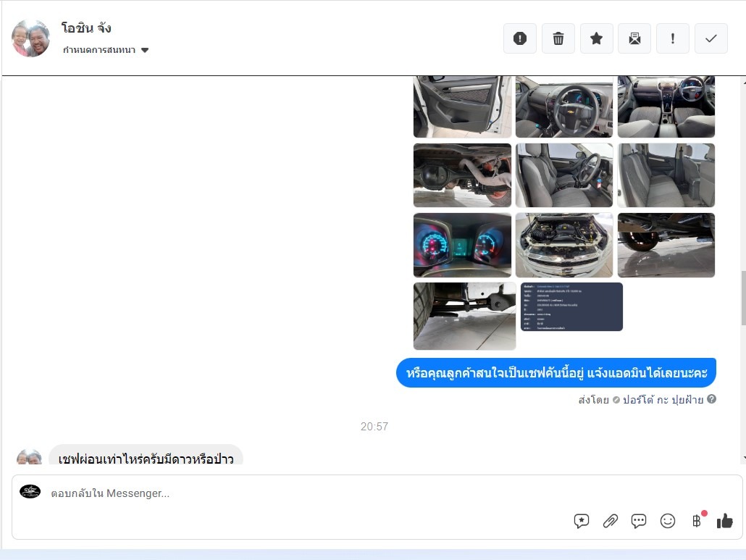Viewport: 746px width, 560px height.
Task: Click the 20:57 timestamp
Action: pos(374,426)
